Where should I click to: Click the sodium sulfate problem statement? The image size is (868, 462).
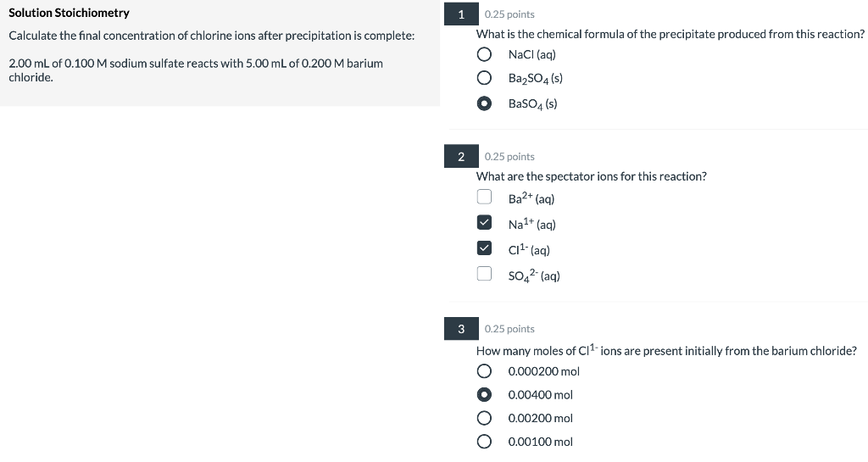coord(195,70)
